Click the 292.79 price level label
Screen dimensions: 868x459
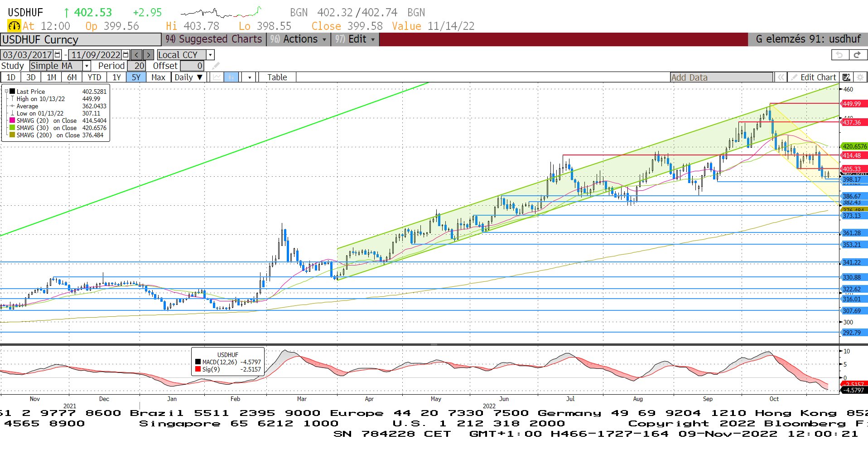[854, 333]
